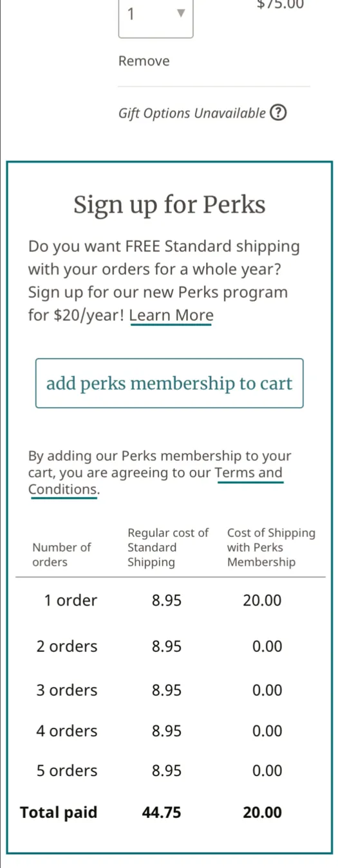This screenshot has width=338, height=868.
Task: Select the 3 orders row label
Action: [x=67, y=691]
